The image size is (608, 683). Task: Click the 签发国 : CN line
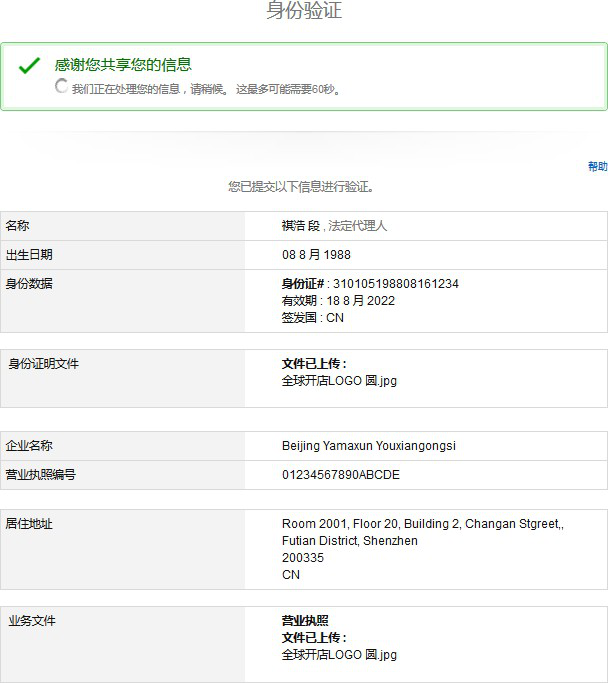pyautogui.click(x=313, y=318)
